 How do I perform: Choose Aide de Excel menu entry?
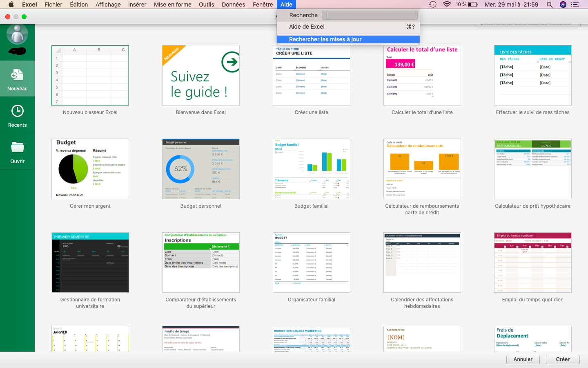(348, 27)
